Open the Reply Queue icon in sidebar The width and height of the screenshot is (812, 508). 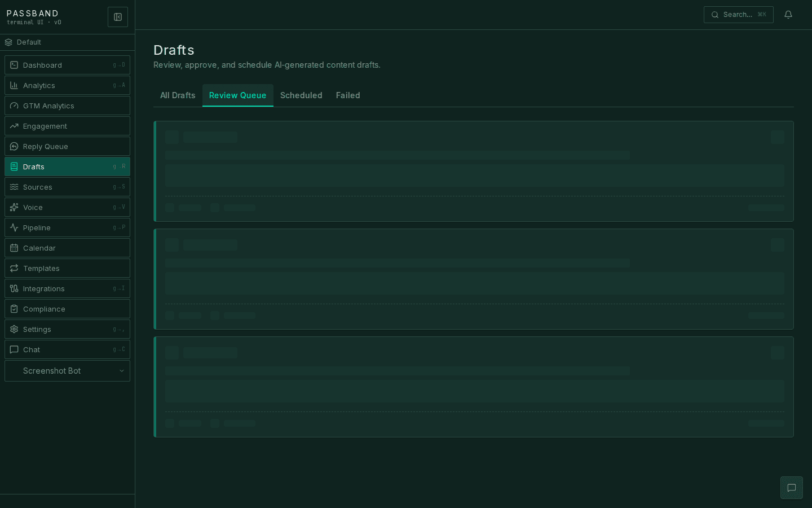tap(14, 146)
